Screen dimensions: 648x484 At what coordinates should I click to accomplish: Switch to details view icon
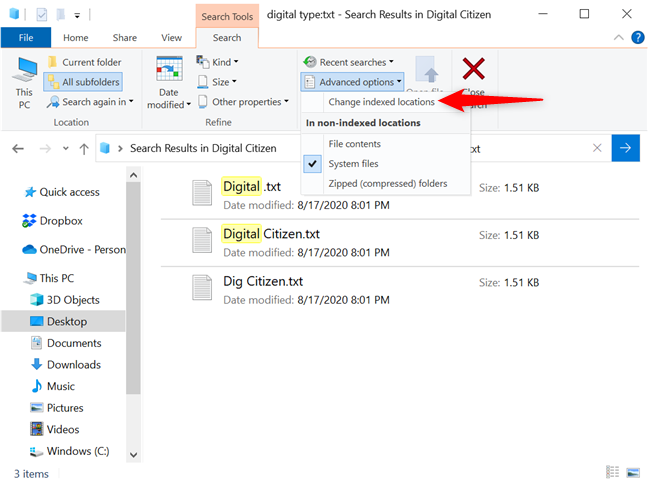[x=612, y=472]
